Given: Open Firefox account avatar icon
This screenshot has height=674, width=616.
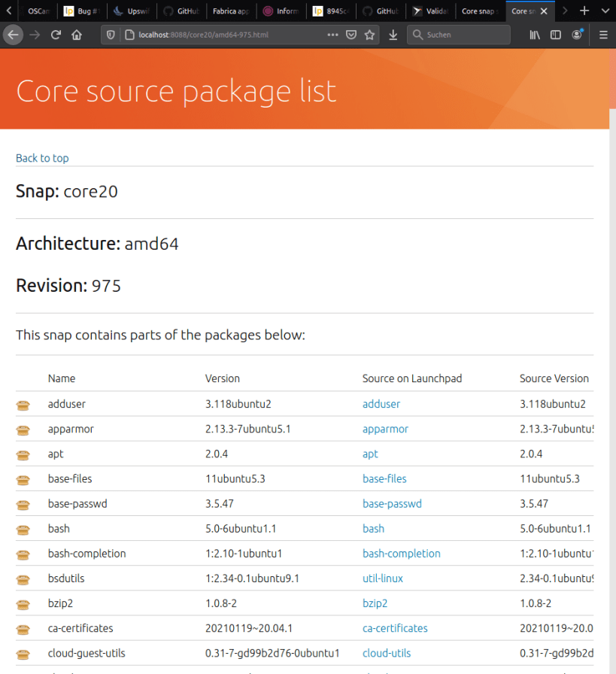Looking at the screenshot, I should [x=577, y=35].
